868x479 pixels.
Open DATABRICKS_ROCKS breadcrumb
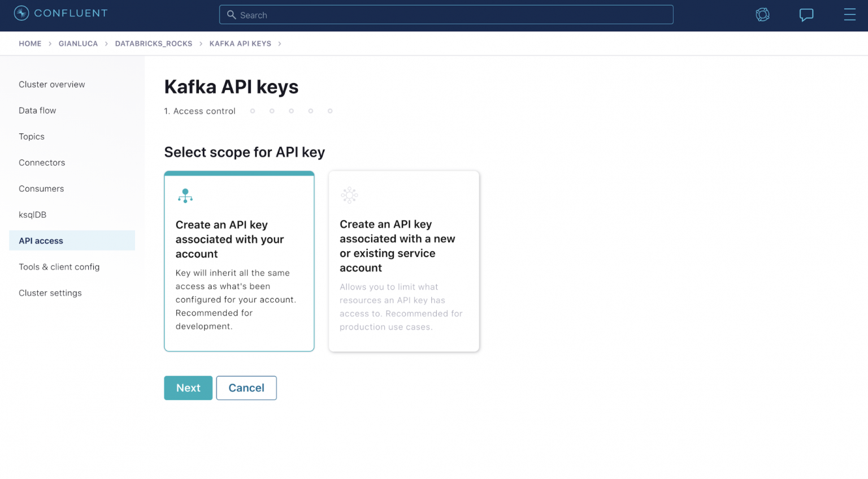154,44
